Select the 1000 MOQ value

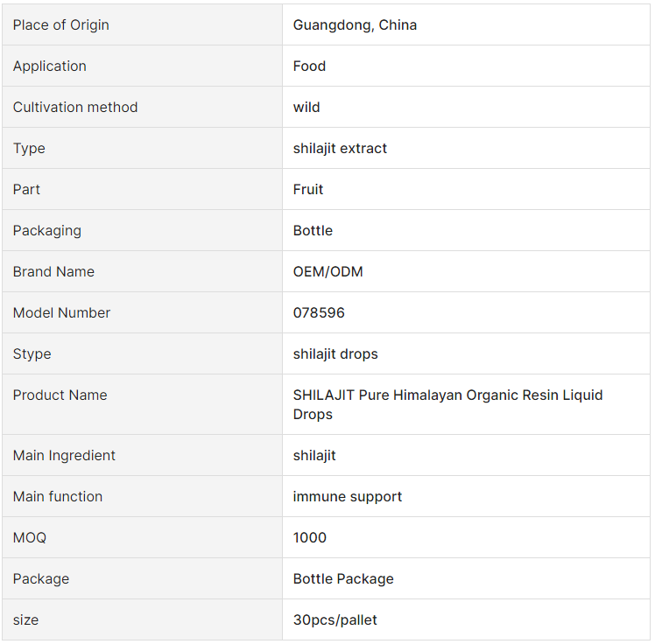(x=309, y=537)
